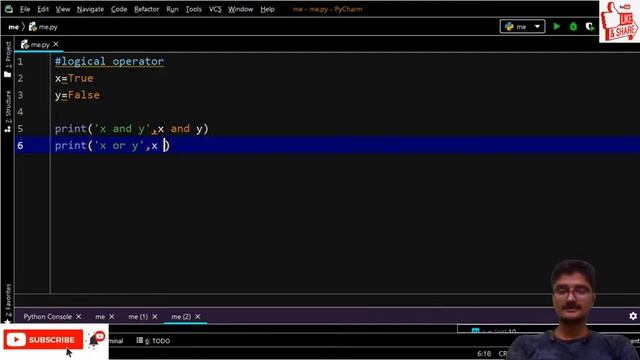Click the '#logical operator' comment line
Viewport: 640px width, 360px height.
coord(109,62)
